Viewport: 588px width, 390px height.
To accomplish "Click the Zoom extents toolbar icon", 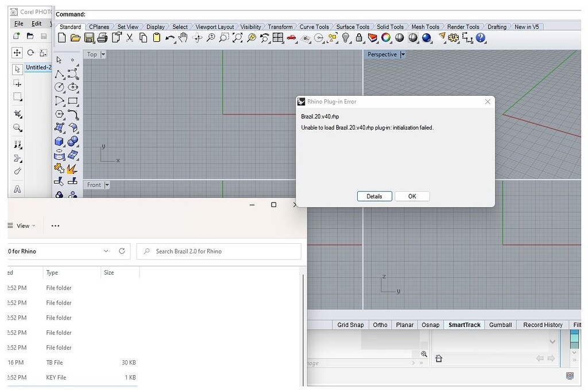I will click(x=238, y=38).
